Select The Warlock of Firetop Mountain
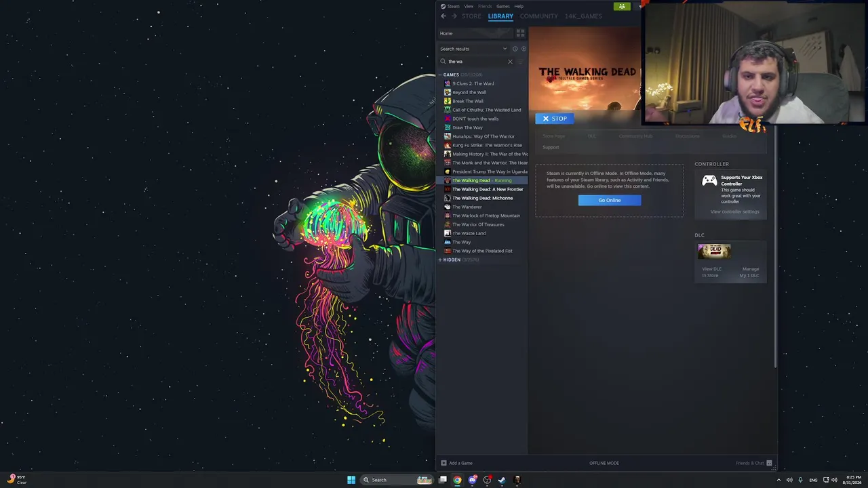This screenshot has width=868, height=488. point(482,216)
